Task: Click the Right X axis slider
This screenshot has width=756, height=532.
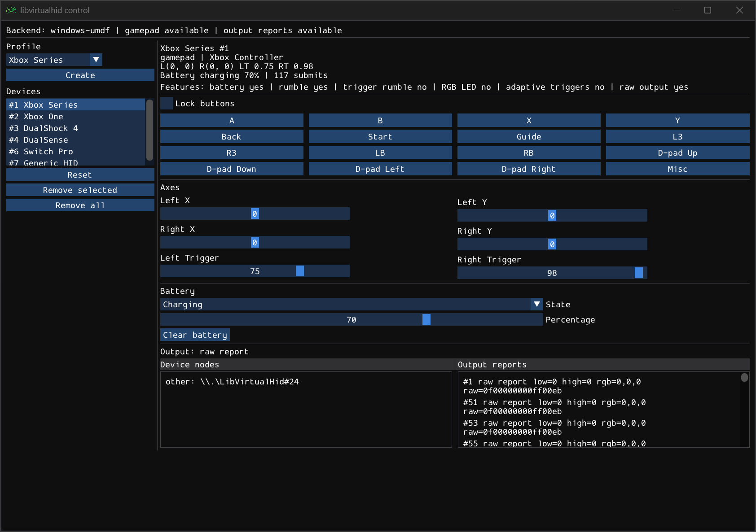Action: (x=255, y=242)
